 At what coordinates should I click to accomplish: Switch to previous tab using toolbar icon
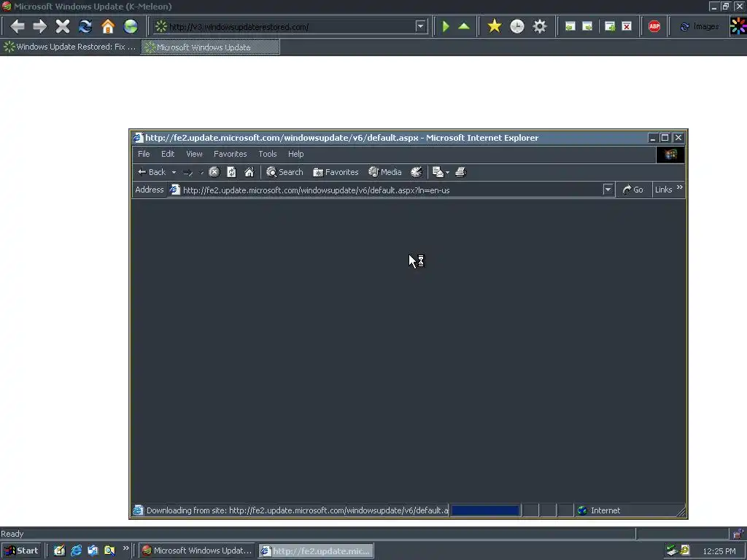coord(570,26)
